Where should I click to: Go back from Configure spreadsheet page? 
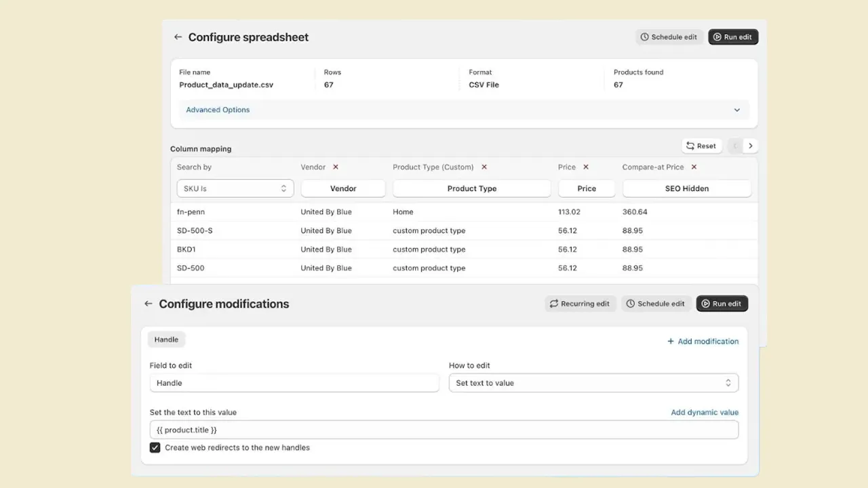pyautogui.click(x=178, y=37)
